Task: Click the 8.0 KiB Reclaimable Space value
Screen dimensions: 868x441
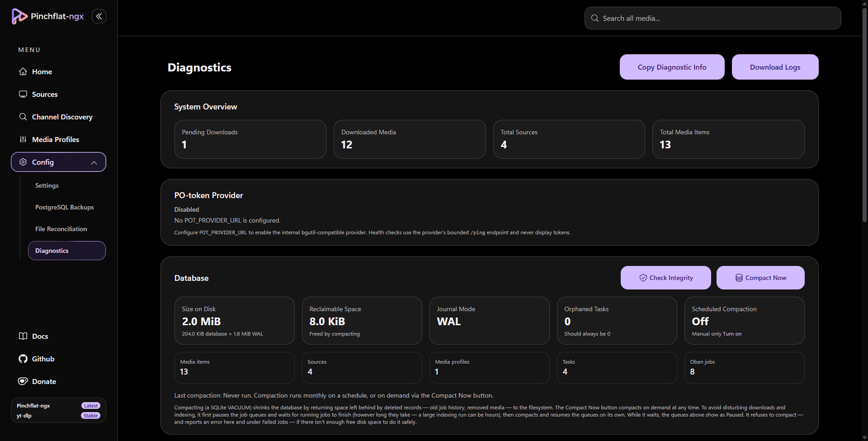Action: 327,322
